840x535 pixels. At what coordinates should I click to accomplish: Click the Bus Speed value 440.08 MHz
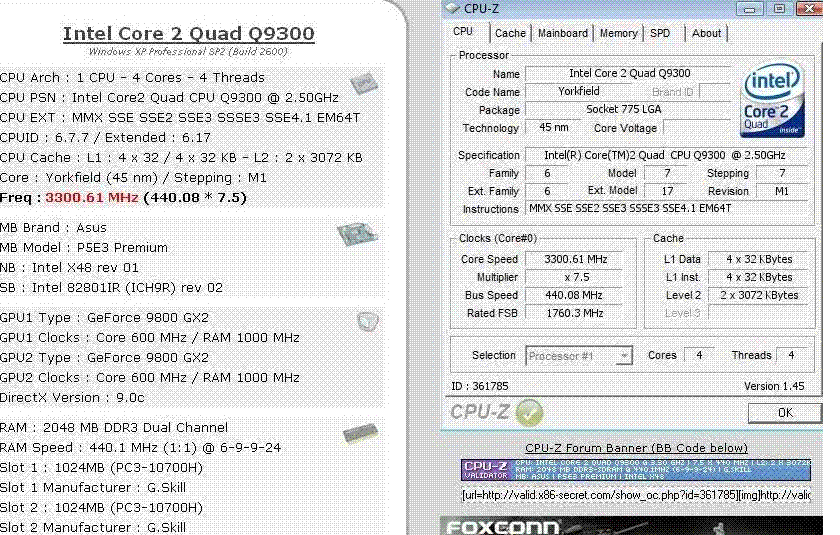tap(574, 295)
